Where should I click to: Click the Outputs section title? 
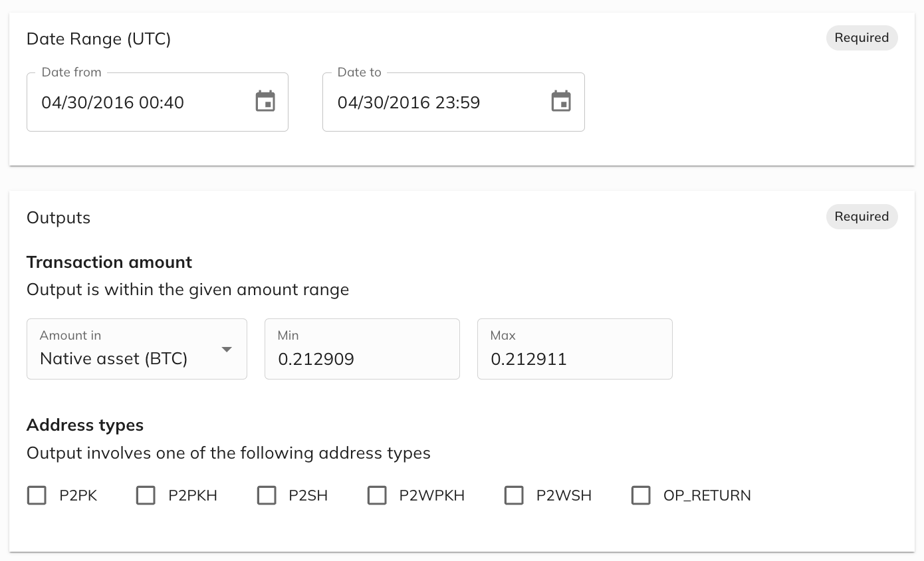[x=58, y=218]
